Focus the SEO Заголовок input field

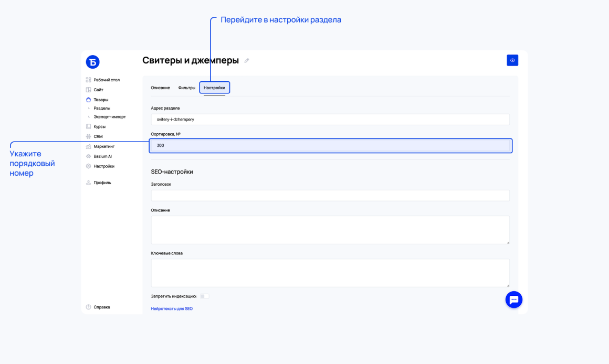click(x=330, y=196)
